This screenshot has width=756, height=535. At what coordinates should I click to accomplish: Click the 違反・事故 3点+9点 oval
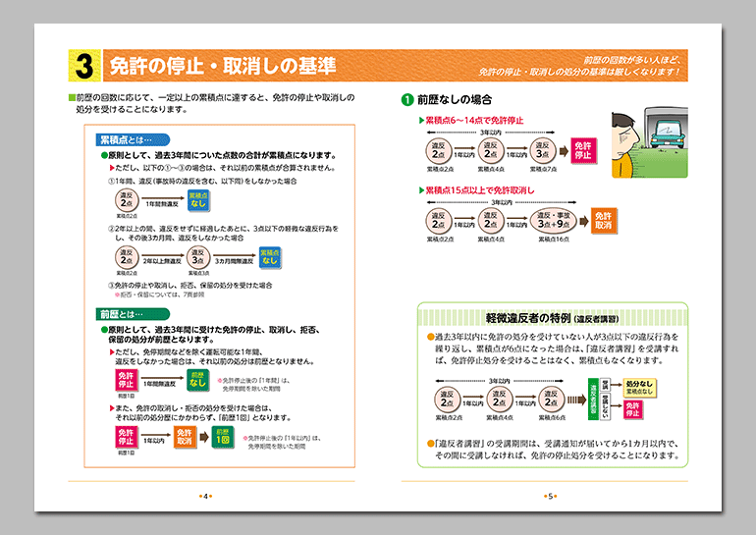click(554, 221)
